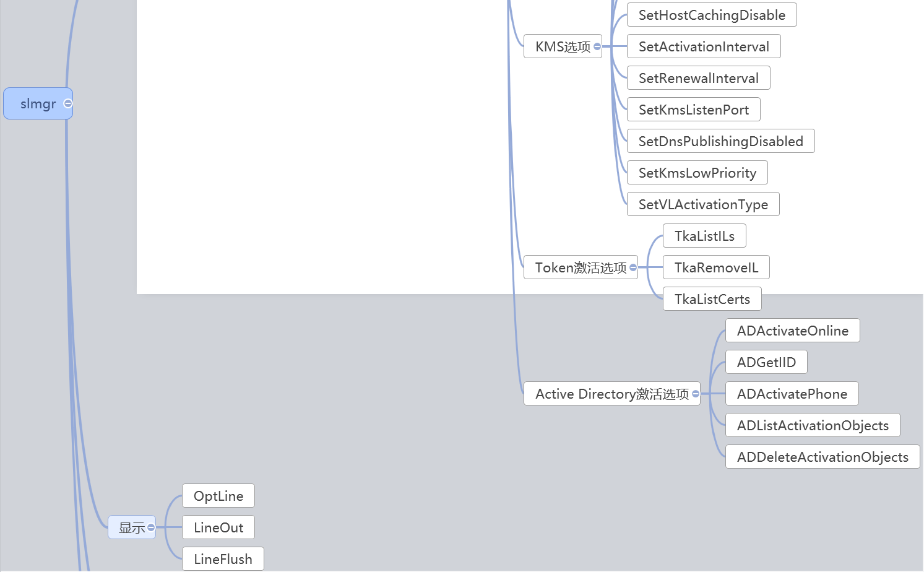Select the TkaRemoveIL node
Viewport: 924px width, 572px height.
pos(715,267)
